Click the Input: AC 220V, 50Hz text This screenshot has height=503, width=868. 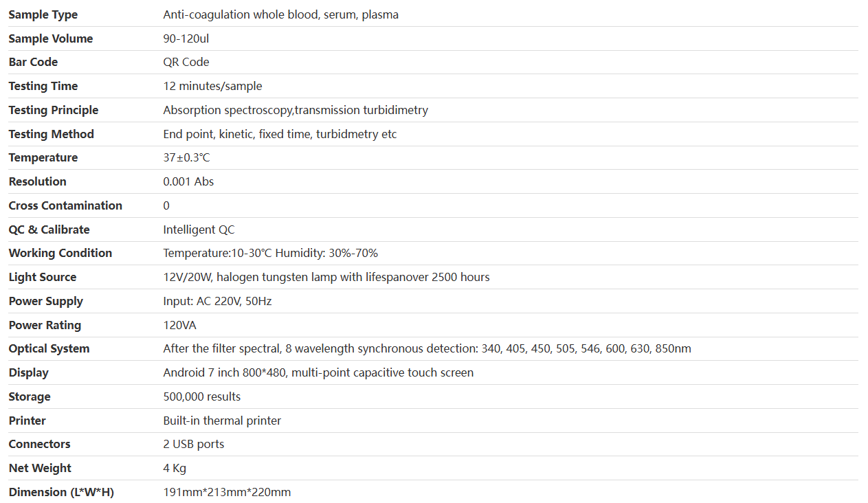[x=217, y=301]
